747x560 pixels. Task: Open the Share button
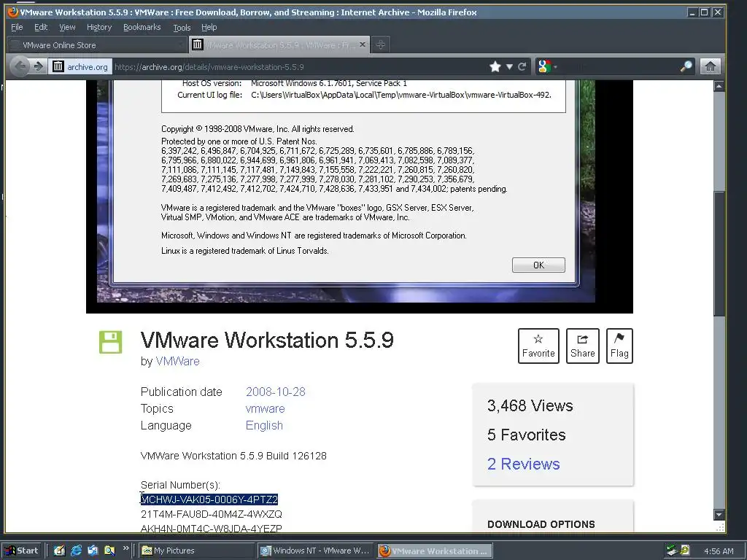point(583,346)
